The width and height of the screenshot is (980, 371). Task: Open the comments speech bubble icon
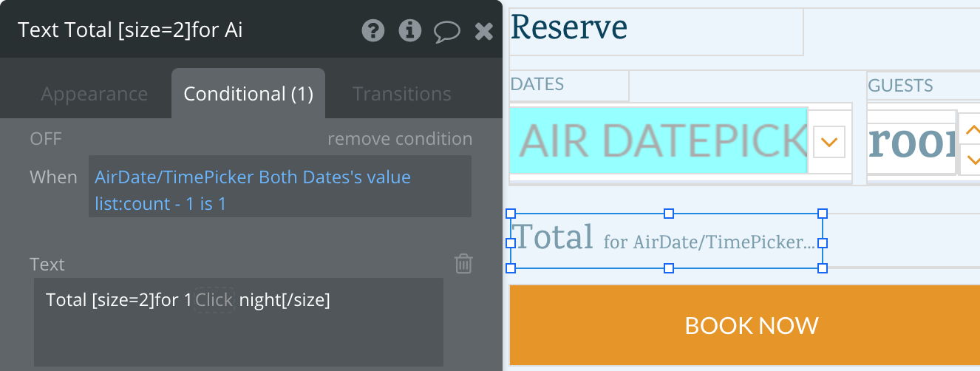click(446, 31)
